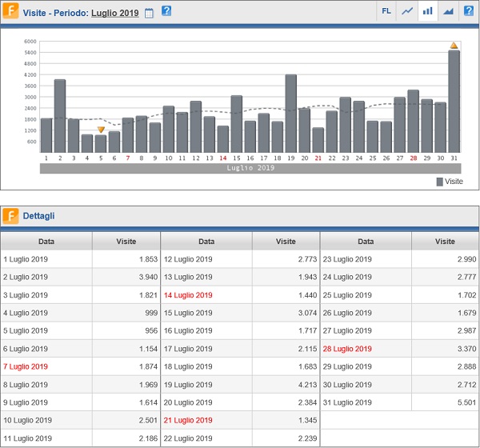This screenshot has height=448, width=480.
Task: Click the orange minimum marker above day 5
Action: tap(101, 130)
